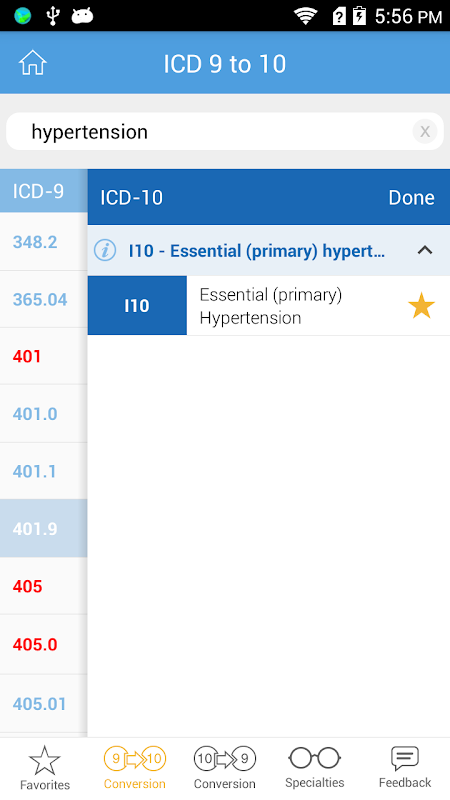
Task: Switch to the 9 to 10 Conversion tab
Action: (135, 768)
